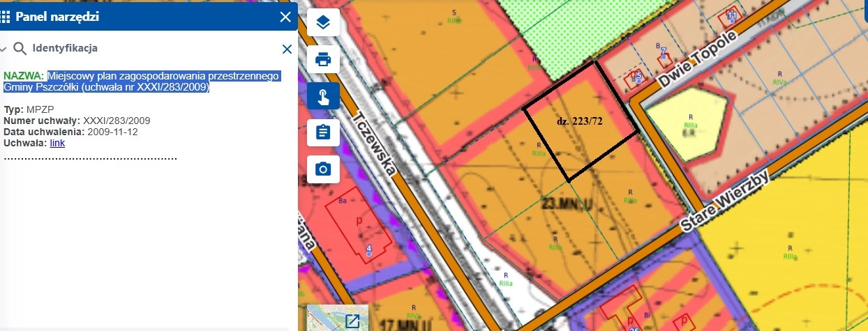Take a map snapshot with camera icon
The height and width of the screenshot is (331, 868).
click(x=323, y=169)
